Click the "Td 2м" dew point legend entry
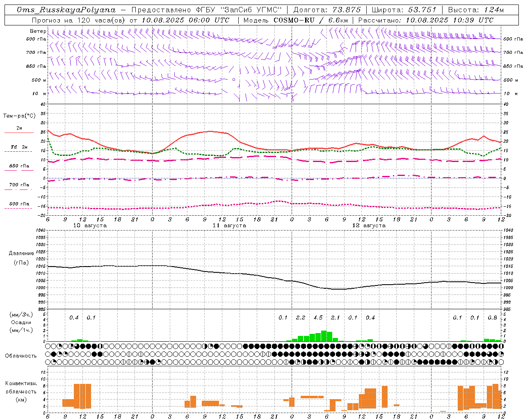The width and height of the screenshot is (525, 420). tap(19, 147)
